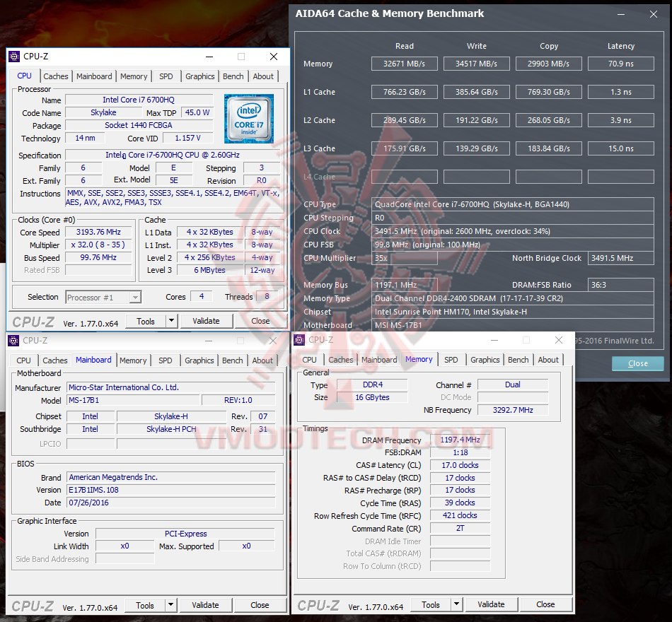Click Validate in top CPU-Z window
672x622 pixels.
point(206,321)
